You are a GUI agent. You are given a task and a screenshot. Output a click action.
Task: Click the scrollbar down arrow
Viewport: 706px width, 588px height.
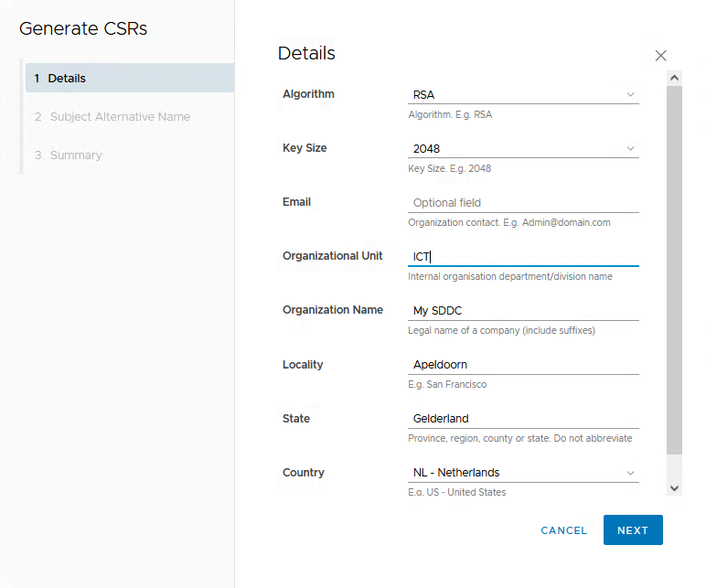[674, 488]
